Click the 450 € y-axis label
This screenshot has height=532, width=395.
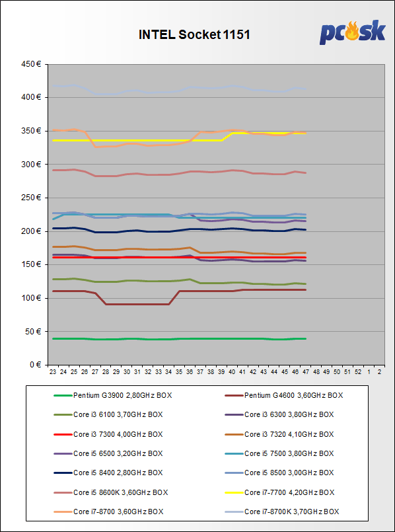click(32, 64)
